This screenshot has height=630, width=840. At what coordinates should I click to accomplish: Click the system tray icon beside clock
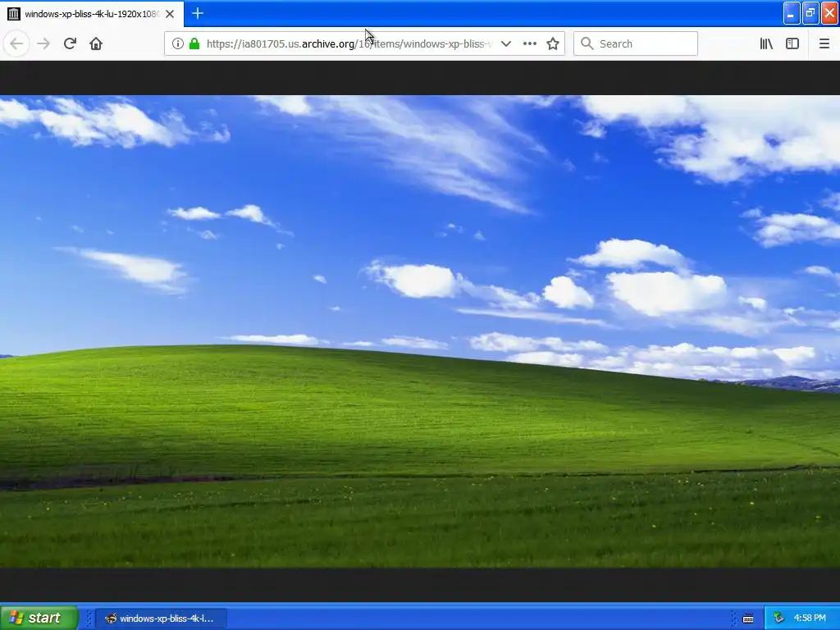[x=778, y=618]
